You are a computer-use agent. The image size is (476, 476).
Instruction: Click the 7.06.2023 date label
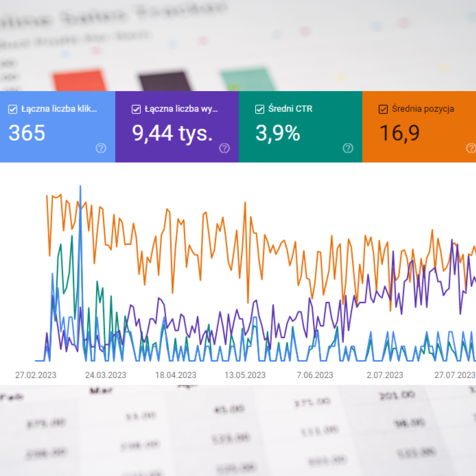pos(315,375)
